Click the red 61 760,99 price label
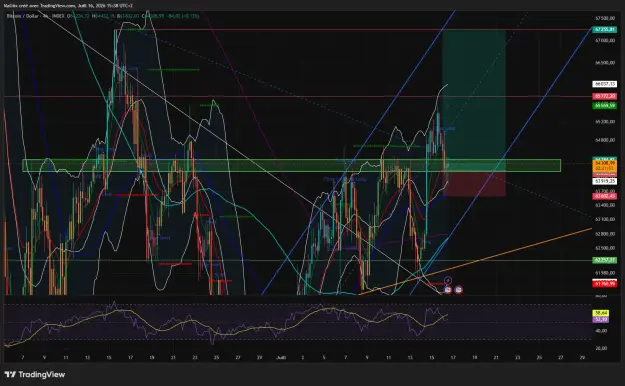Screen dimensions: 625x386 click(604, 284)
